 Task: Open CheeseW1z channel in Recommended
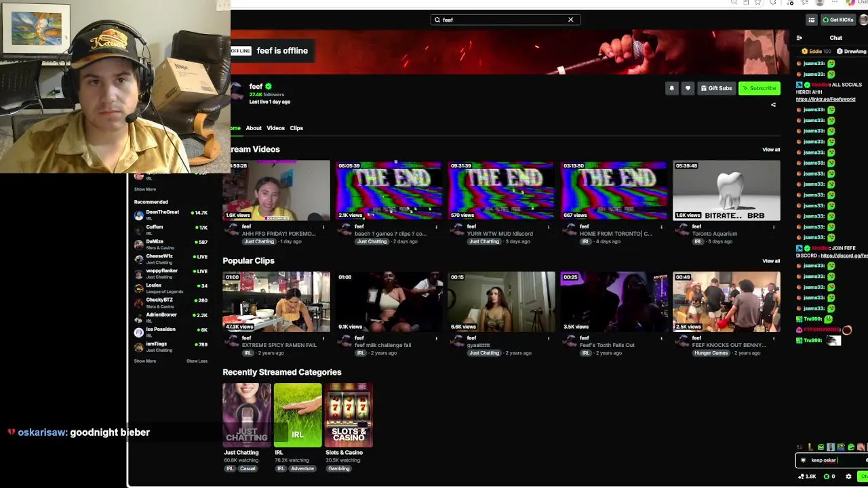point(171,259)
